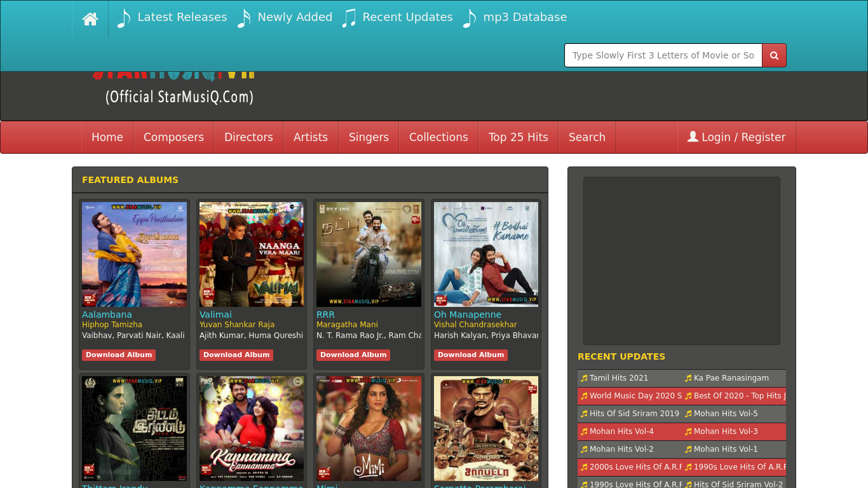Open the Kannamma Eannamma album cover
Screen dimensions: 868x488
pyautogui.click(x=252, y=428)
